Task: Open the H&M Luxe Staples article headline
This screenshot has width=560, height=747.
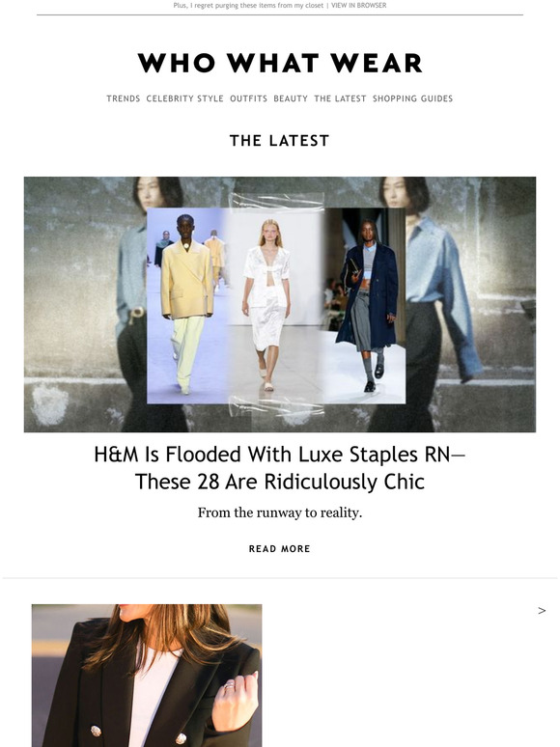Action: pyautogui.click(x=280, y=468)
